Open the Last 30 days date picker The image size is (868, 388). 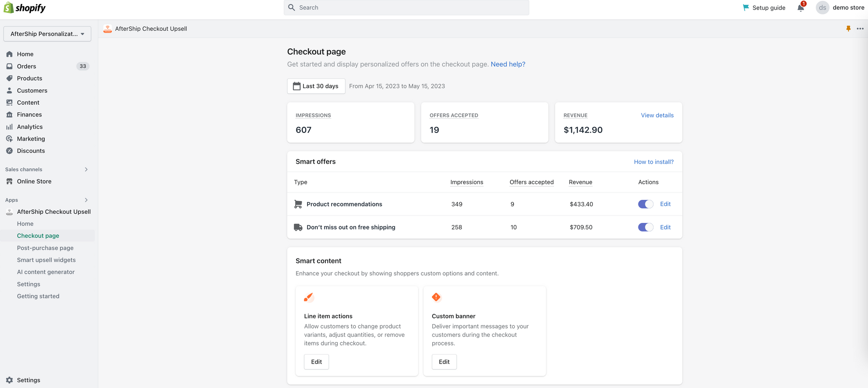tap(316, 86)
